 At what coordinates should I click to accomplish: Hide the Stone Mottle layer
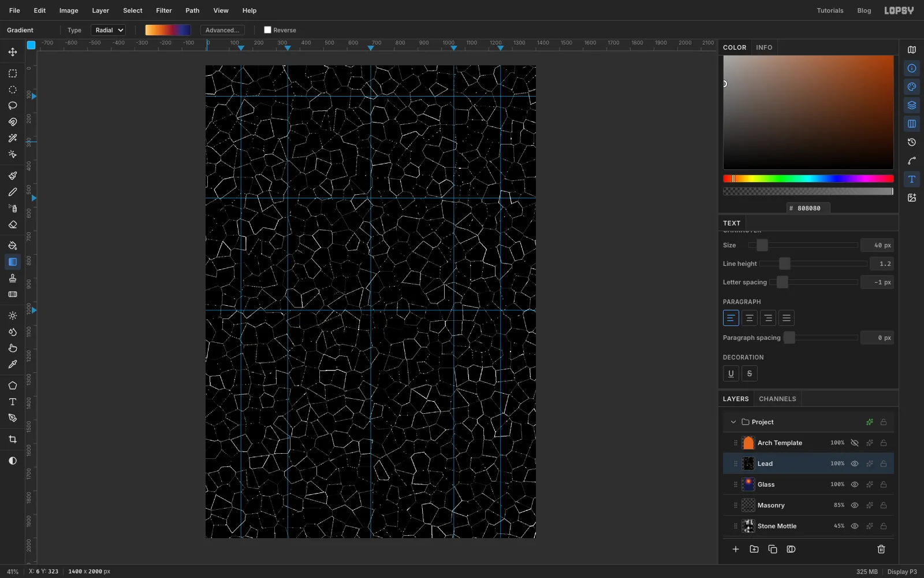855,526
